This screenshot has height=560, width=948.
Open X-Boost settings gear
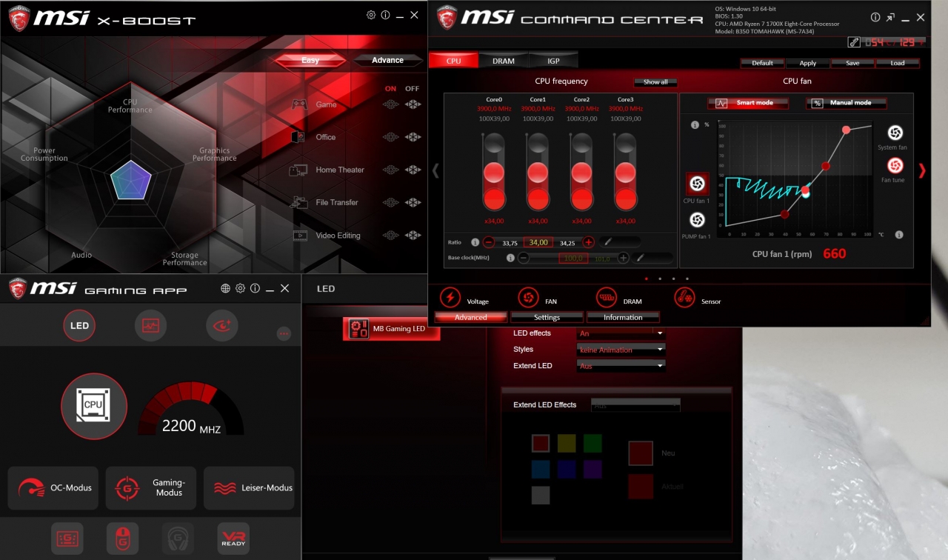click(371, 15)
